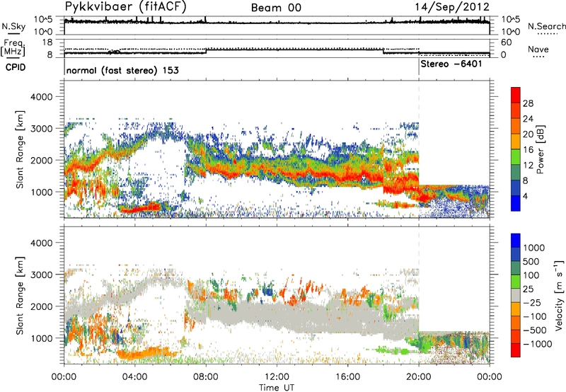Click 'Slant Range [km]' label of power panel
The image size is (566, 392).
20,149
